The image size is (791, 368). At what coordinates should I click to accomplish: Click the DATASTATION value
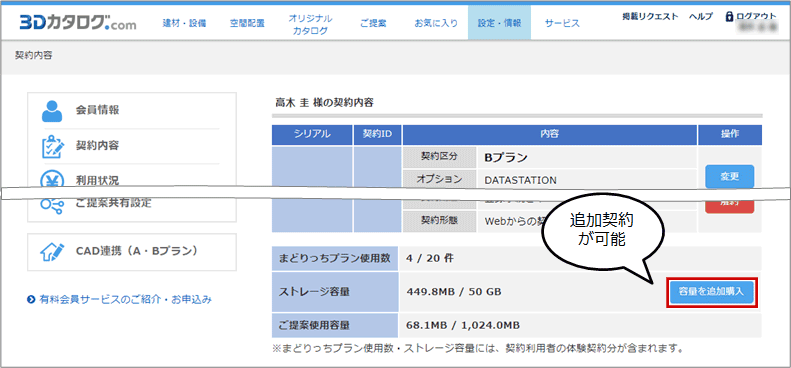click(x=520, y=180)
